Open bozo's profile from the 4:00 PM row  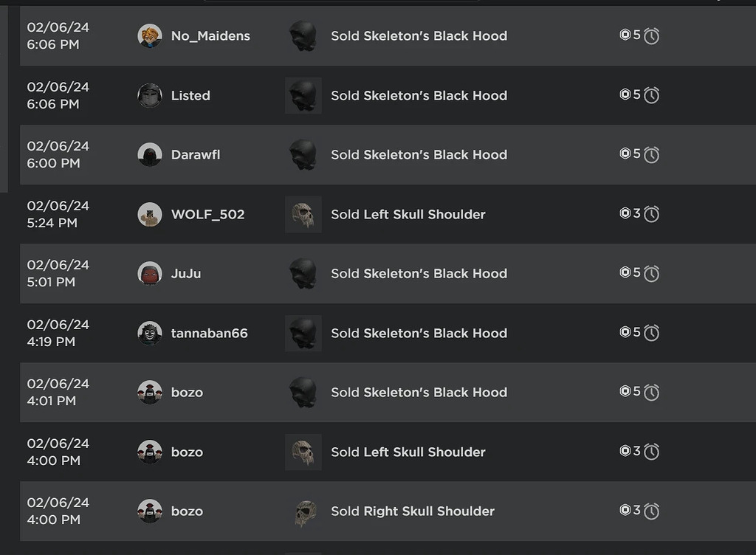(150, 452)
